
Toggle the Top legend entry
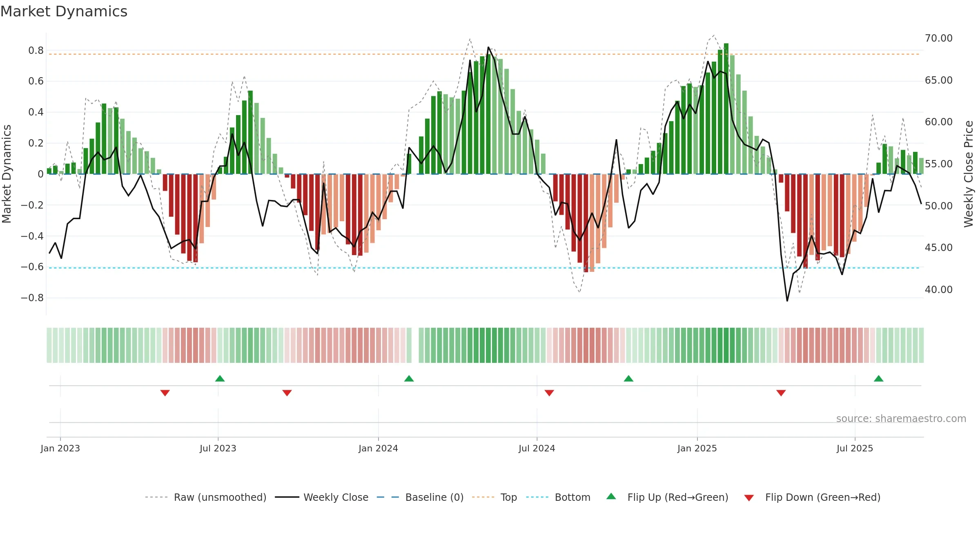click(494, 497)
